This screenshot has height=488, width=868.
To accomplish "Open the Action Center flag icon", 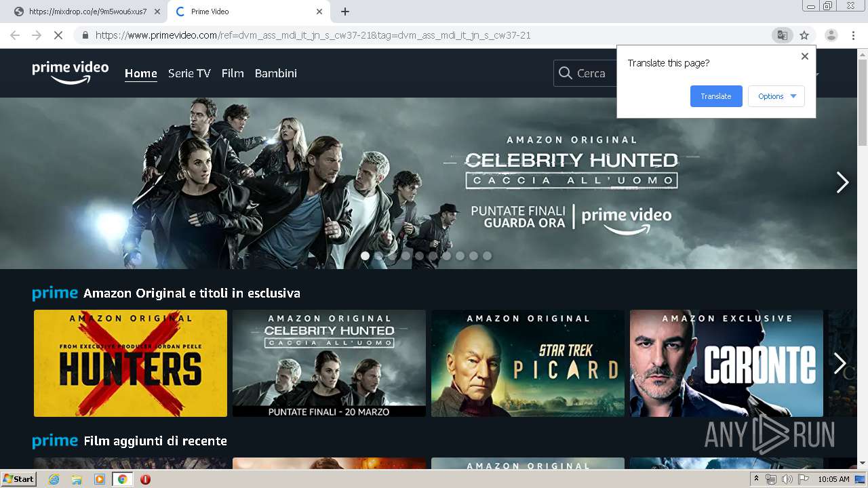I will click(803, 479).
